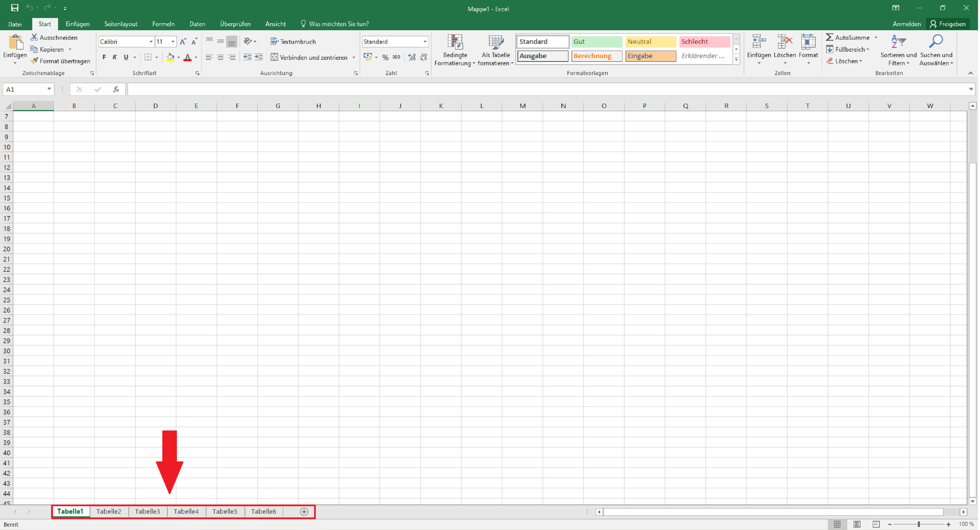Click the borders icon

click(x=148, y=57)
